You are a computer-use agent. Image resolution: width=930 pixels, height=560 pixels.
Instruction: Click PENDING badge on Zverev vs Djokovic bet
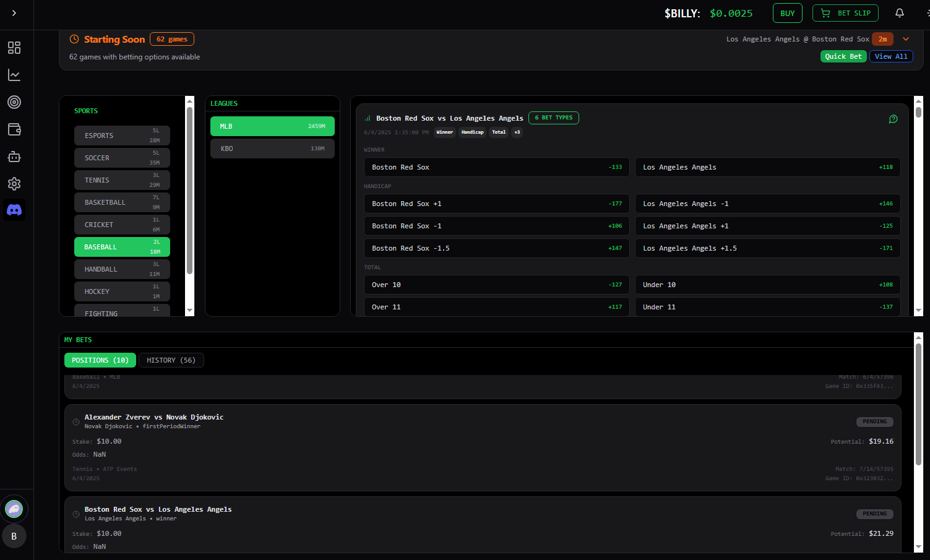875,421
